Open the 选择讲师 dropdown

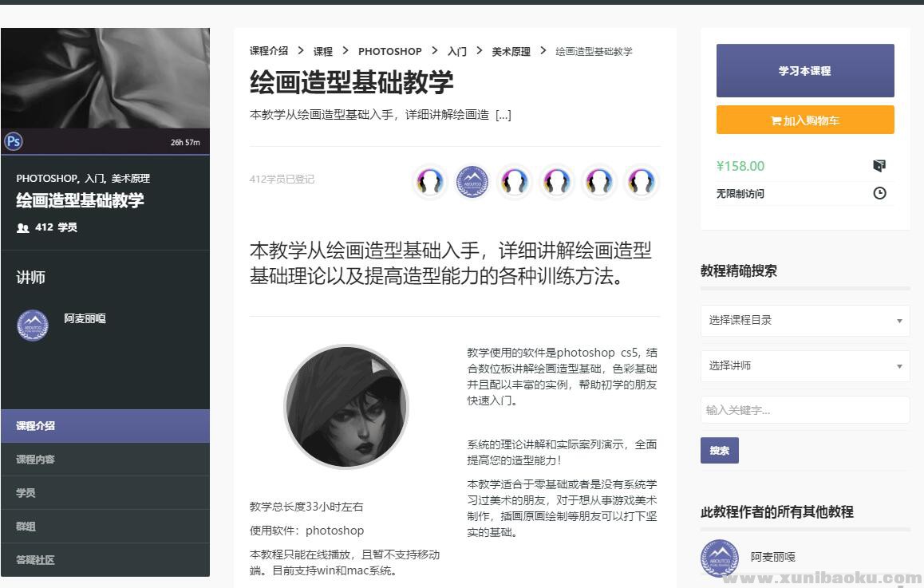(804, 366)
